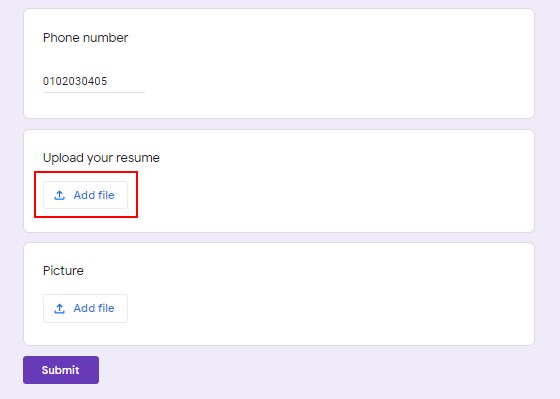Focus the Phone number input field

click(94, 81)
